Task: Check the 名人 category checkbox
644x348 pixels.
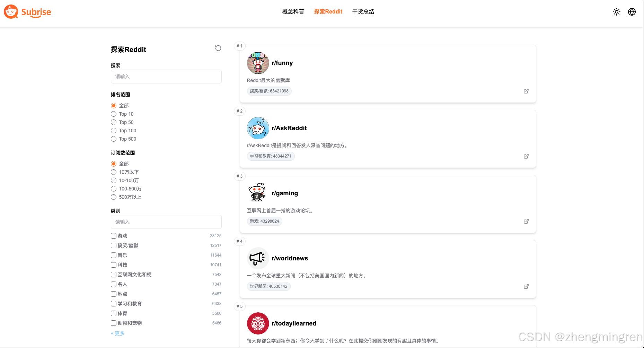Action: pos(114,284)
